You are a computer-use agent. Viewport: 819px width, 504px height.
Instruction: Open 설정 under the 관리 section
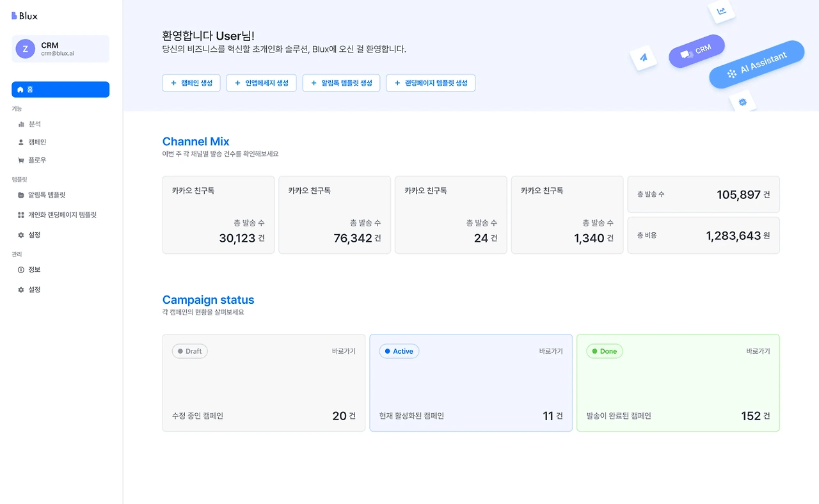(x=34, y=290)
